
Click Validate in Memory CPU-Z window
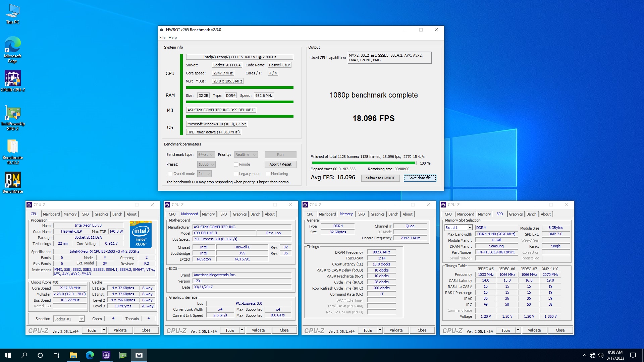pos(396,330)
